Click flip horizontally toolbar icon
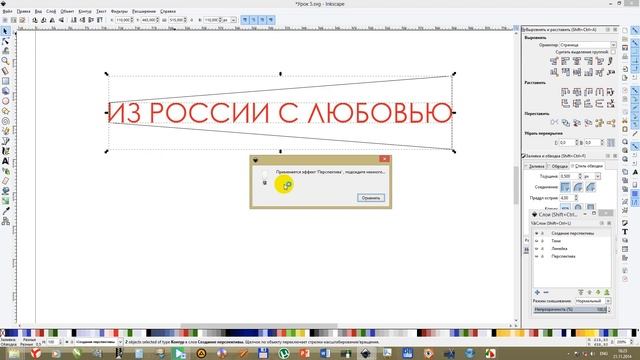Viewport: 640px width, 360px height. click(x=52, y=20)
